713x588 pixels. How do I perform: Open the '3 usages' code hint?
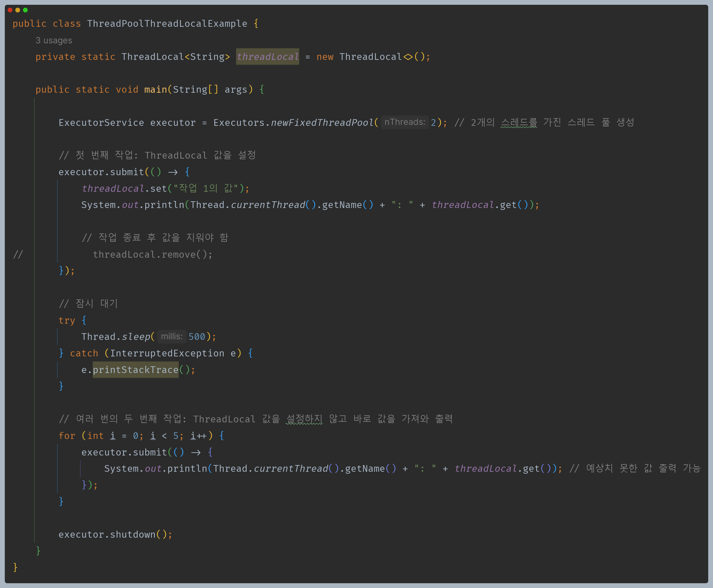(x=54, y=41)
